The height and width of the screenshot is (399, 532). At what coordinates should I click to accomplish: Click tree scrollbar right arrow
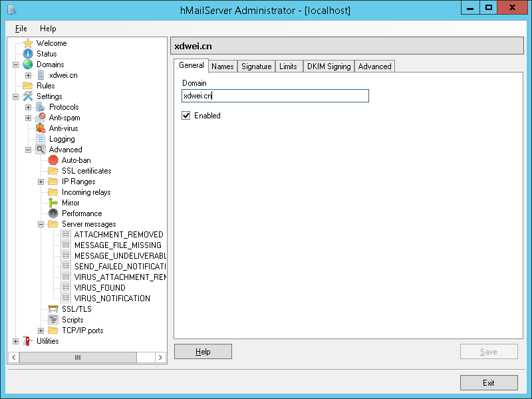160,357
